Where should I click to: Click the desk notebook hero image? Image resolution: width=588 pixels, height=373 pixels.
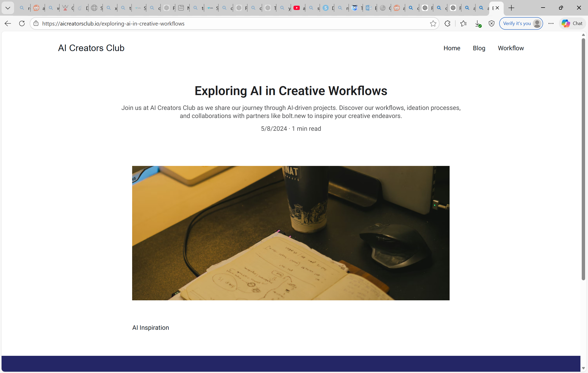(291, 233)
